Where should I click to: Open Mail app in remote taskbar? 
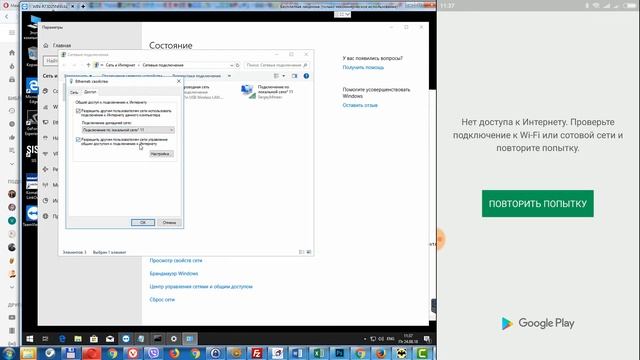tap(110, 339)
